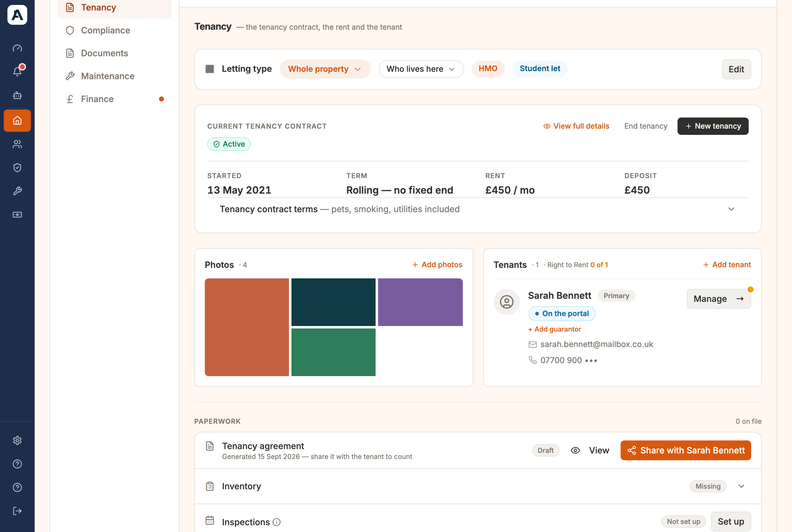Select Documents in the side menu
The image size is (792, 532).
pos(114,53)
